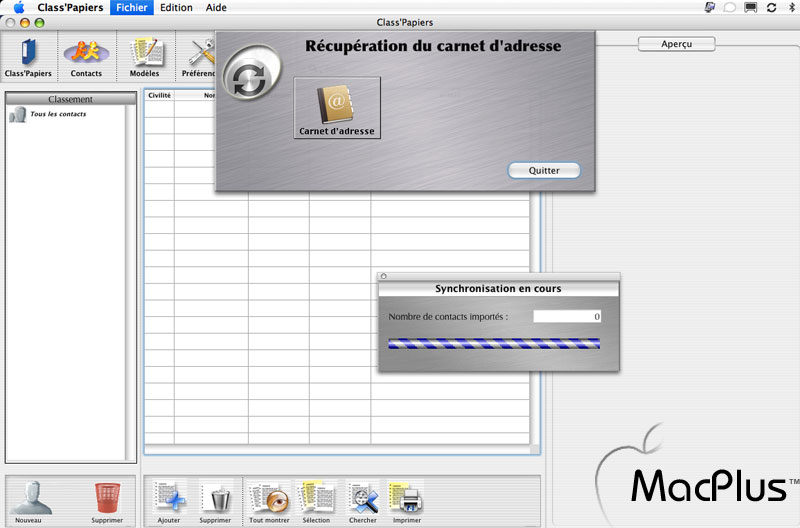Close the Synchronisation en cours panel
Screen dimensions: 800x528
384,276
